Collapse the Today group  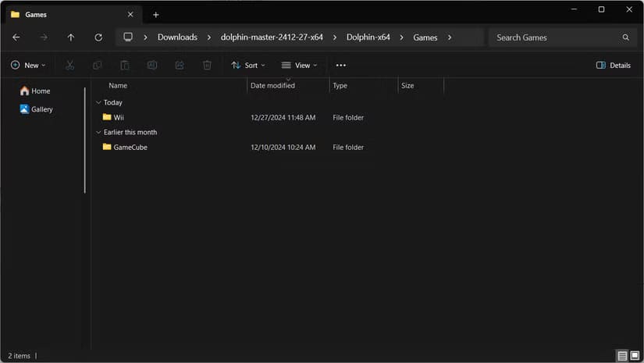point(98,102)
